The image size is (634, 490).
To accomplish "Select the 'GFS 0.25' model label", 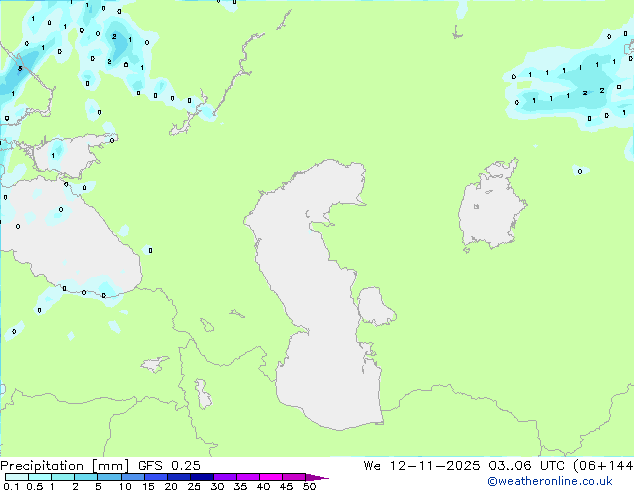I will coord(169,466).
